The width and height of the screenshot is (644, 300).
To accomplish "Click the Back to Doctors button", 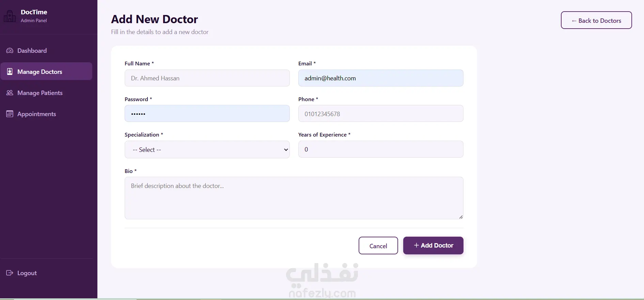I will tap(596, 20).
